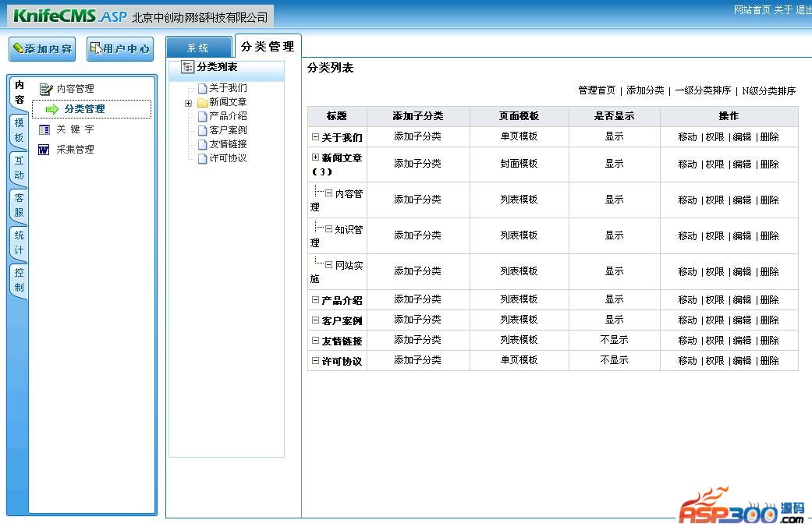
Task: Switch to the 系统 tab
Action: coord(198,48)
